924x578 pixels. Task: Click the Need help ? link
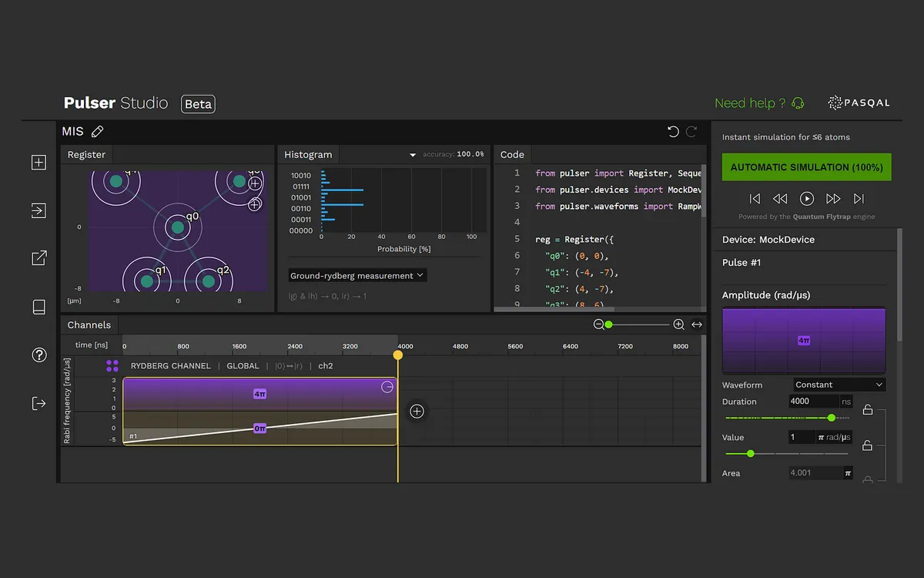point(750,103)
